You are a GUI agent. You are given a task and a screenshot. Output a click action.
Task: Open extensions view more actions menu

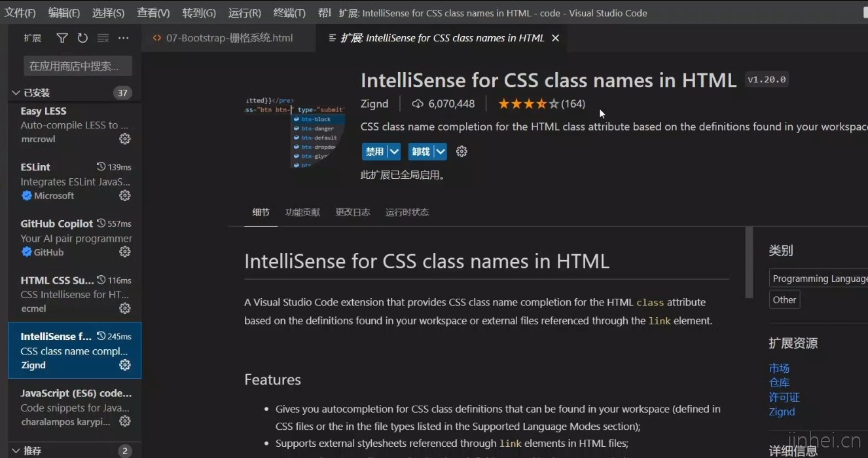[123, 38]
